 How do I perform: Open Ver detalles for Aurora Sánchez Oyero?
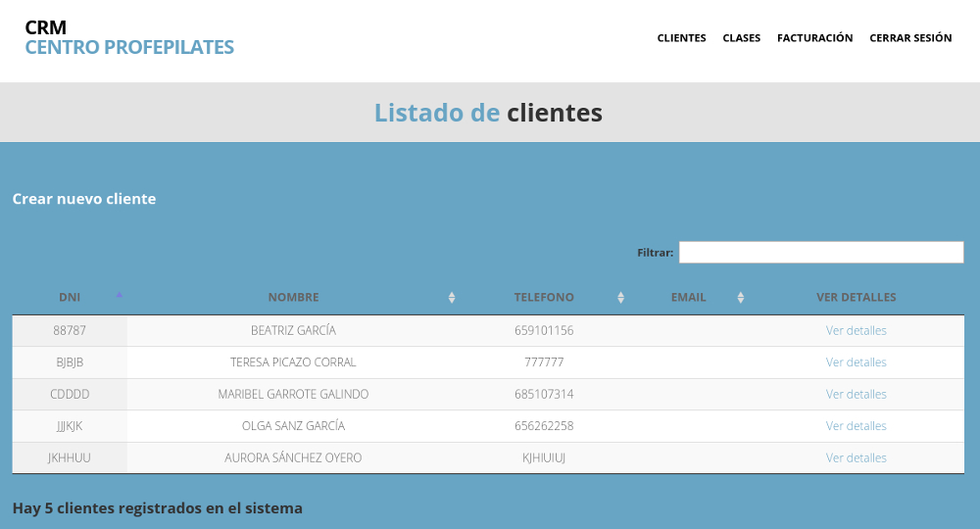[x=856, y=458]
